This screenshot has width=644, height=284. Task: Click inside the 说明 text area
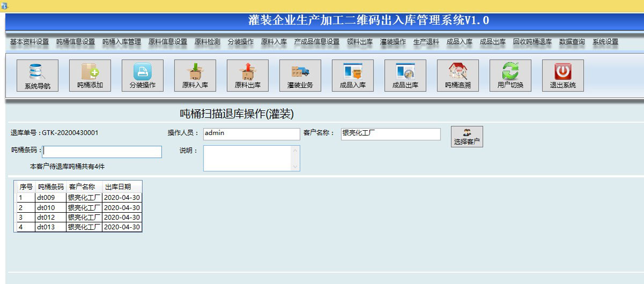tap(247, 158)
